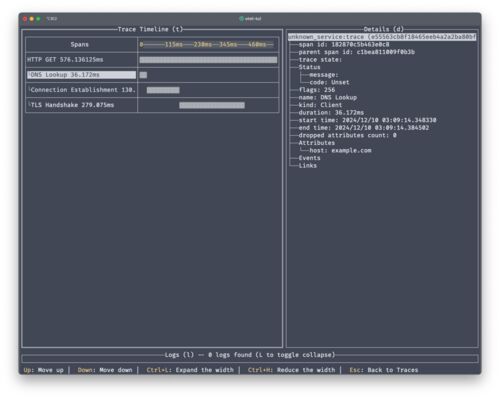Expand the Links tree node
The width and height of the screenshot is (500, 399).
[308, 166]
